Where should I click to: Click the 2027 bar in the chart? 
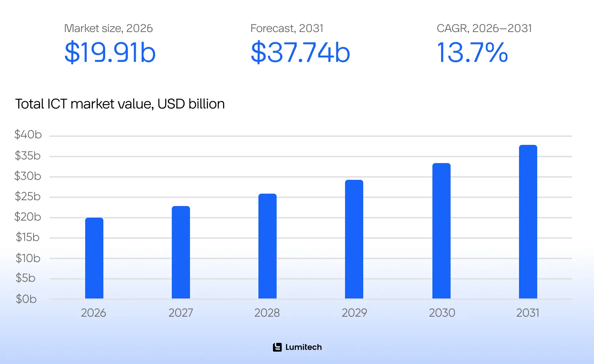[x=181, y=252]
